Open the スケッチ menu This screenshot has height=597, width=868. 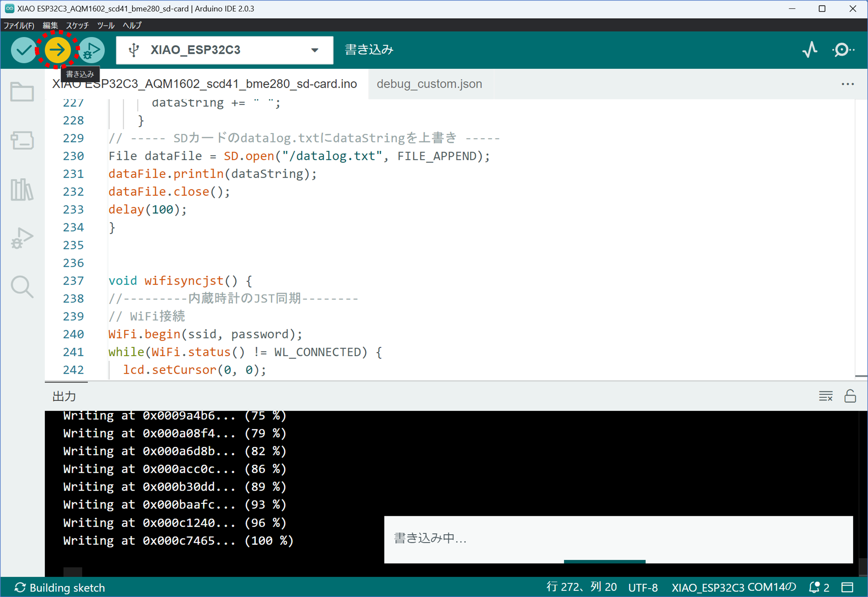(x=77, y=25)
